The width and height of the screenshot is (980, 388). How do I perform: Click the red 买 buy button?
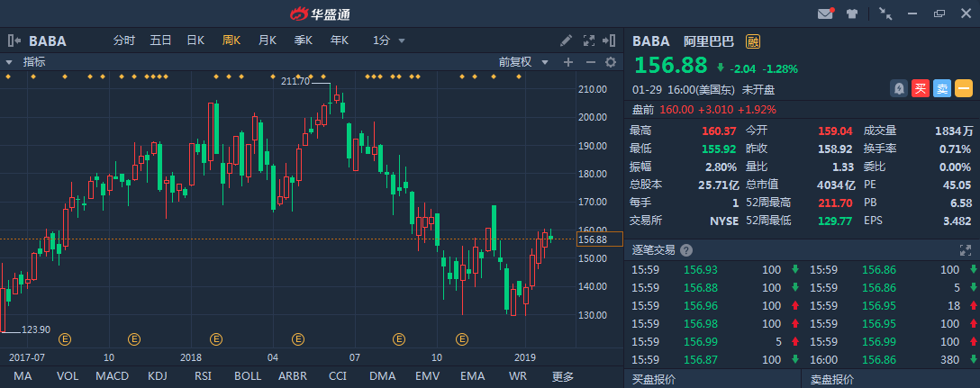920,89
